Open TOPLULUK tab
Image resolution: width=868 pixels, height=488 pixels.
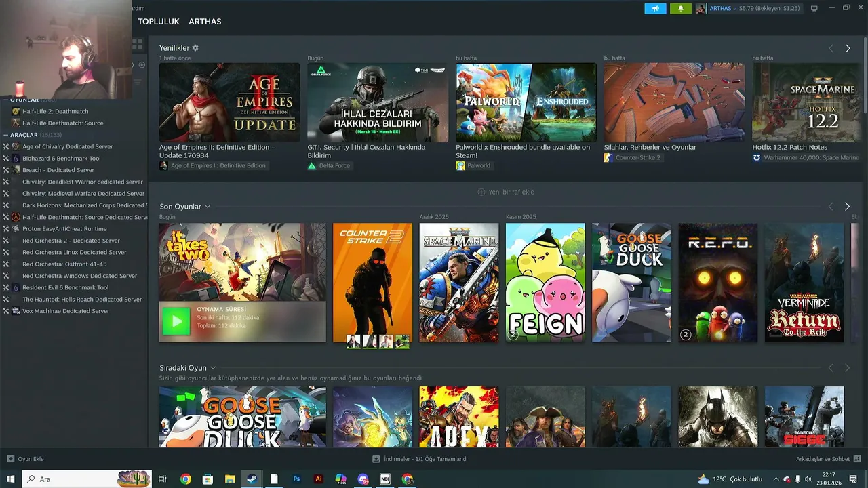159,22
